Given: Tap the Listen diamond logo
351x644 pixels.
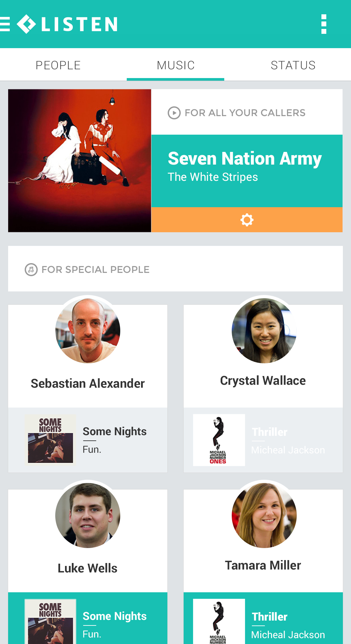Looking at the screenshot, I should coord(26,24).
